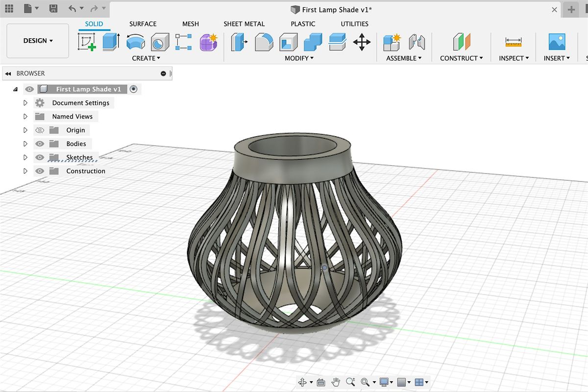Save the First Lamp Shade design
The image size is (588, 392).
[54, 9]
